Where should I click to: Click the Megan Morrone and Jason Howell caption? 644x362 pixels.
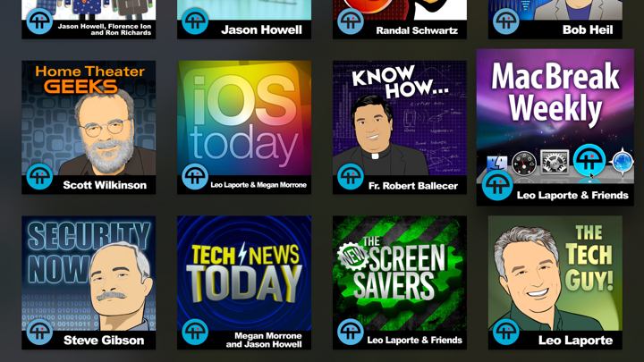pos(264,341)
